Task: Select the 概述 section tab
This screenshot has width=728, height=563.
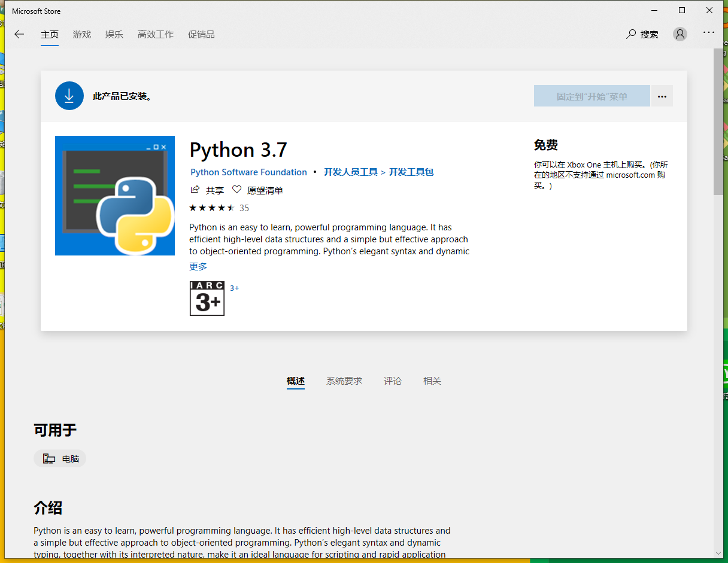Action: 296,381
